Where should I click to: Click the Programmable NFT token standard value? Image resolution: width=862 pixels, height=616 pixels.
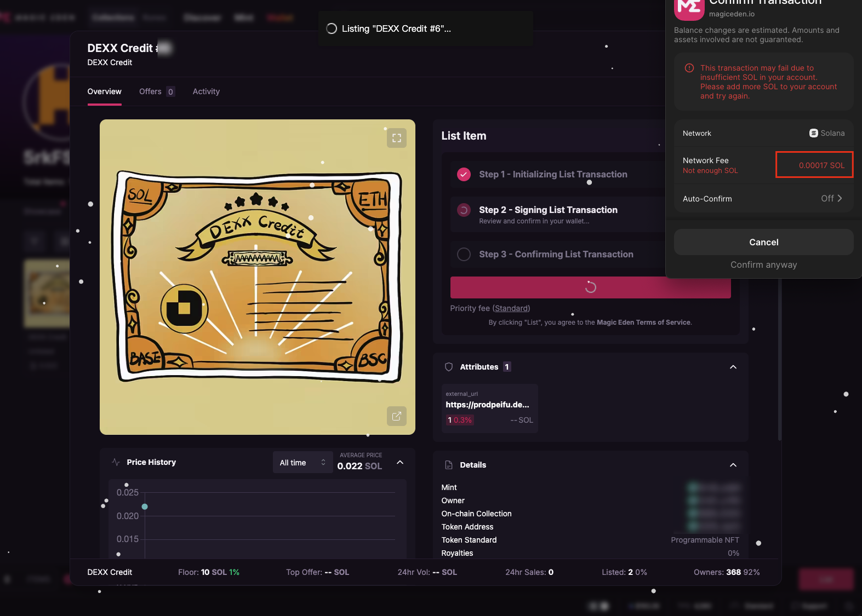[705, 540]
